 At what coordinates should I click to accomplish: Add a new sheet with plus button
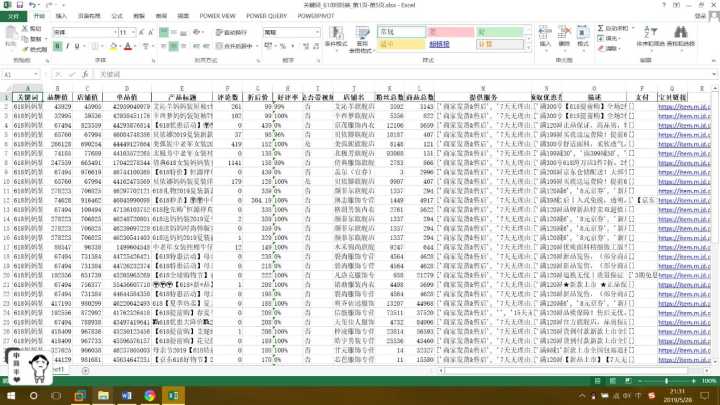(85, 370)
